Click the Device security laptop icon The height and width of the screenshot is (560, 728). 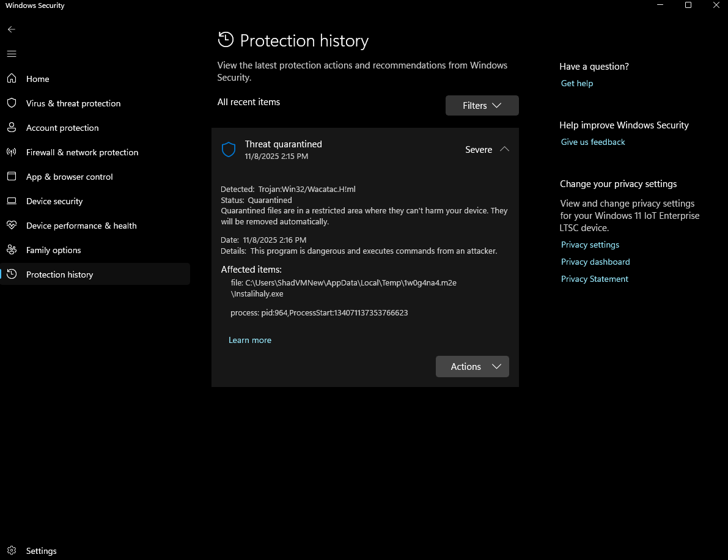click(x=12, y=201)
